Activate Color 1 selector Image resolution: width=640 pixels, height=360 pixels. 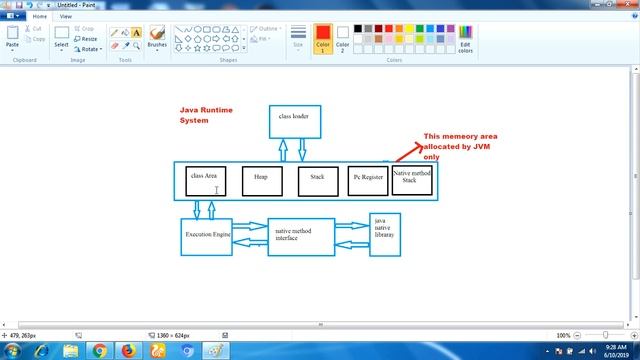(322, 39)
